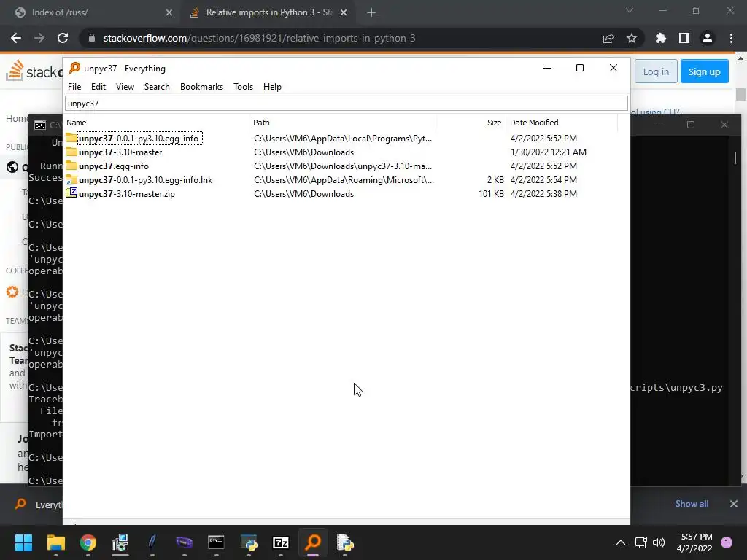
Task: Open Everything search from taskbar
Action: pyautogui.click(x=313, y=542)
